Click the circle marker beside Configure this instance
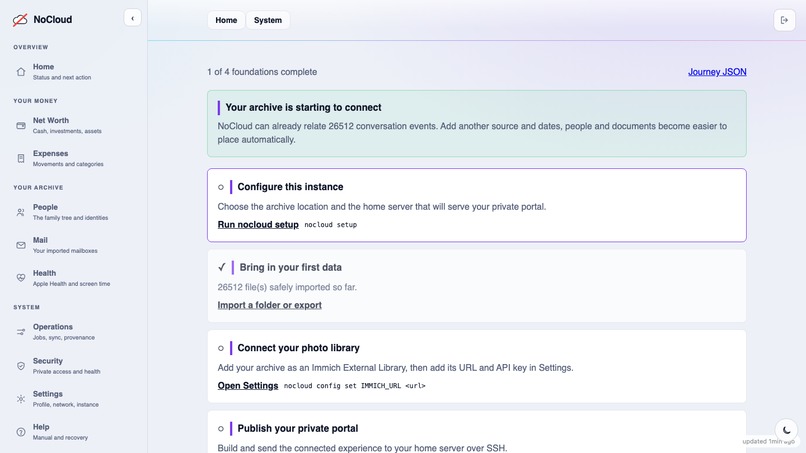Image resolution: width=806 pixels, height=453 pixels. pos(221,187)
